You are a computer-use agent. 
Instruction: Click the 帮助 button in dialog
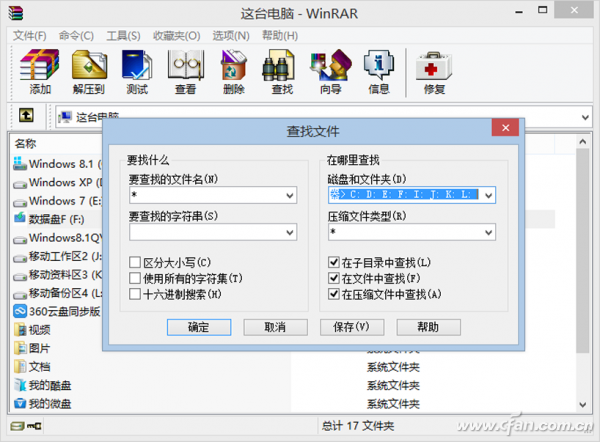(x=429, y=327)
